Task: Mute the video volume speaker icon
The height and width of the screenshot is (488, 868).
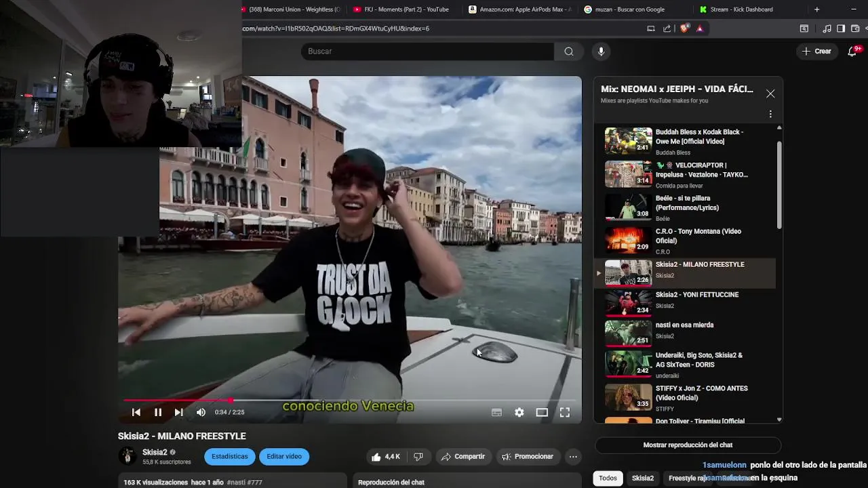Action: pos(201,412)
